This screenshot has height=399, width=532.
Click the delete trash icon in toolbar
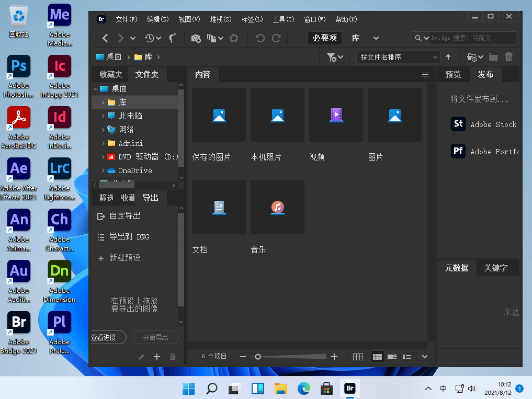coord(508,56)
